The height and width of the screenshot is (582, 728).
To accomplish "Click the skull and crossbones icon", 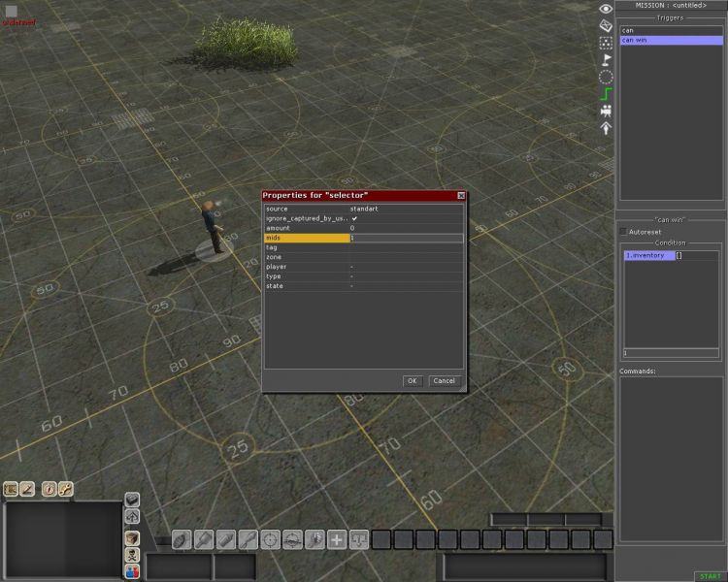I will click(132, 555).
